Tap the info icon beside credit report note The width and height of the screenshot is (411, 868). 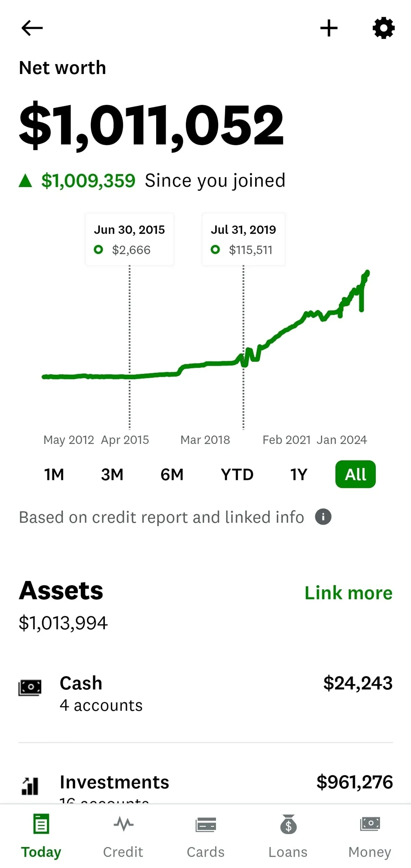(x=323, y=517)
